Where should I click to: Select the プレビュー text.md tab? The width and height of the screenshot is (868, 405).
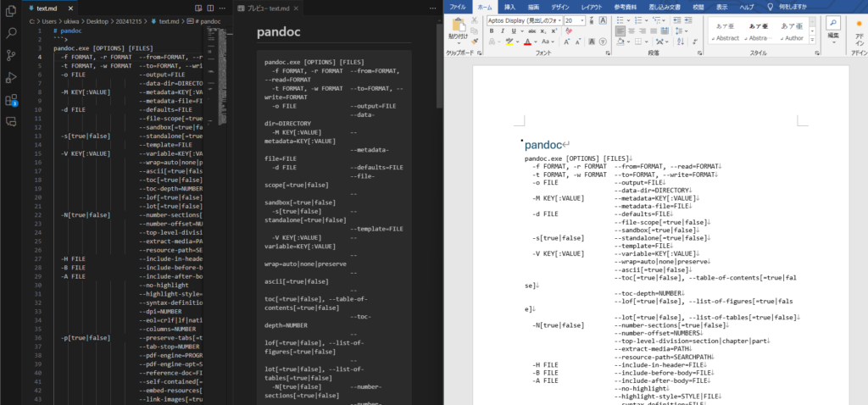269,8
